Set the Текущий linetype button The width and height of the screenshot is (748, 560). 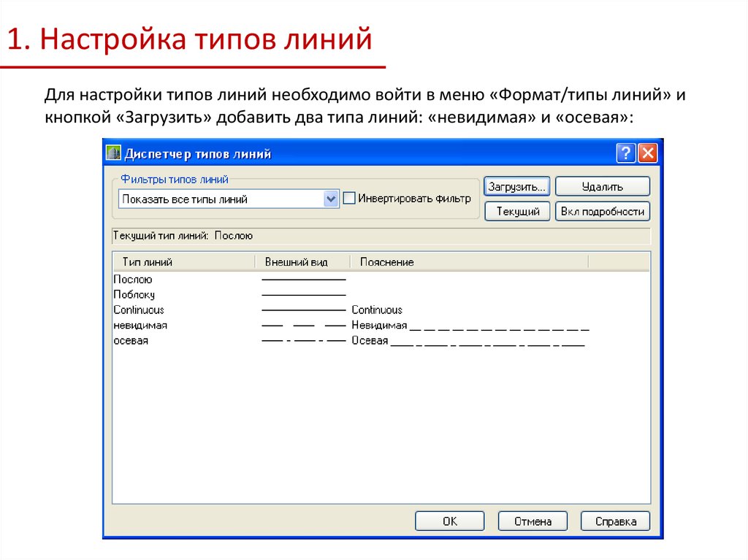[x=518, y=211]
